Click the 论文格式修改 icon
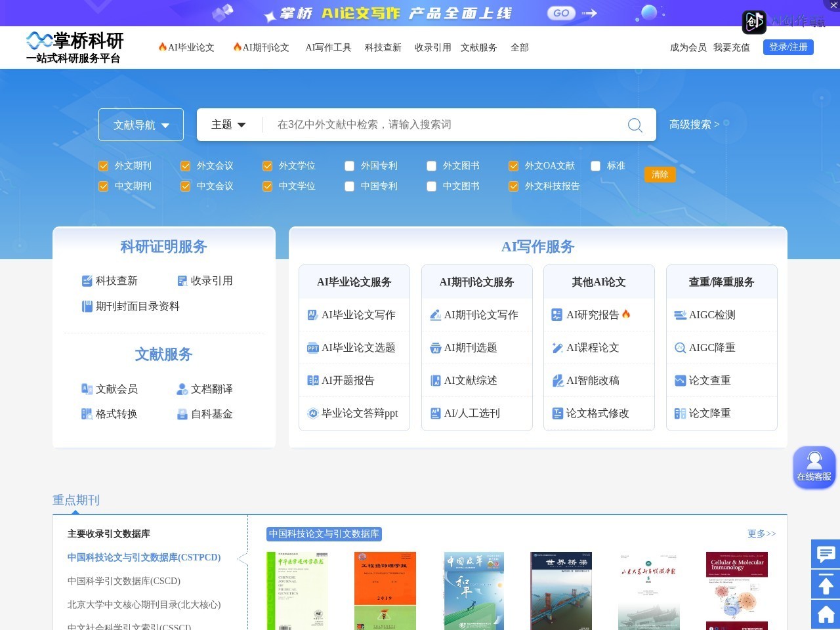Screen dimensions: 840x630 click(x=557, y=413)
